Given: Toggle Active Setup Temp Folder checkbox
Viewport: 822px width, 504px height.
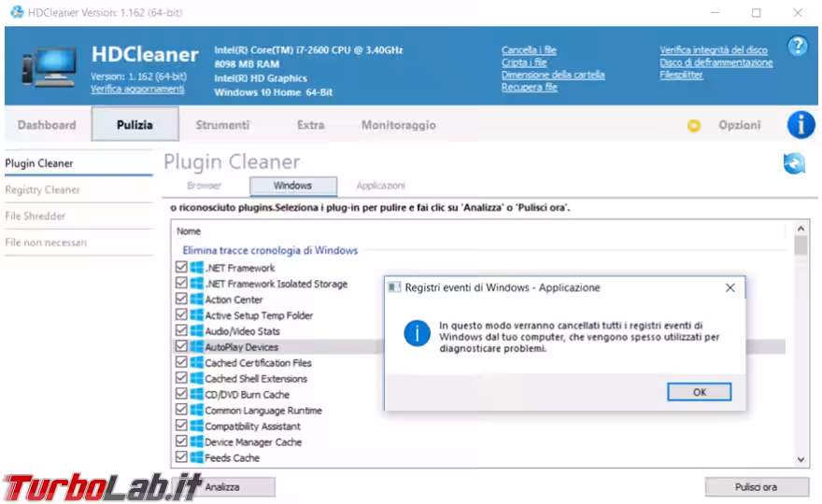Looking at the screenshot, I should click(181, 315).
